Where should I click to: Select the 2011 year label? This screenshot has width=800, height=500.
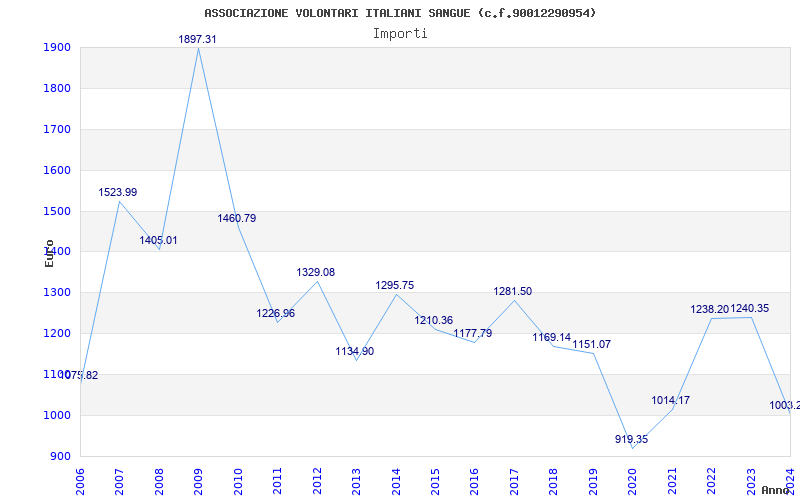tap(277, 482)
